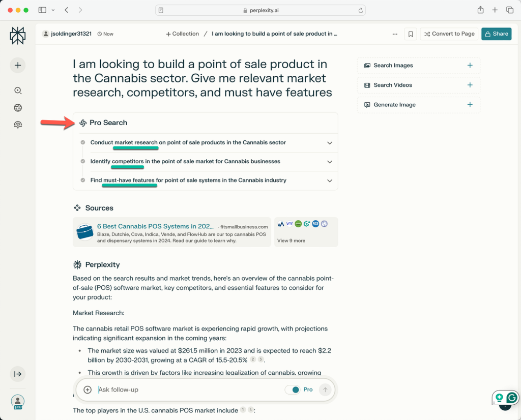Image resolution: width=521 pixels, height=420 pixels.
Task: Expand the 'Find must-have features' step
Action: pos(329,181)
